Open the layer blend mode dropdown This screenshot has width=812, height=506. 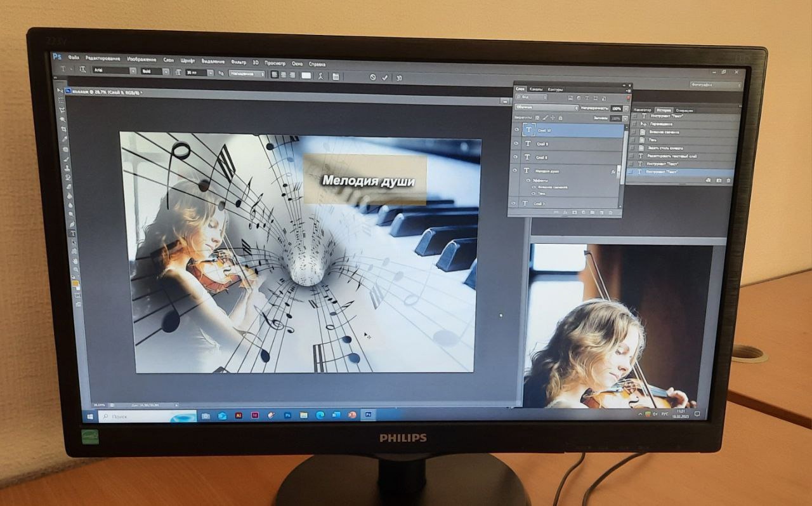click(x=546, y=109)
